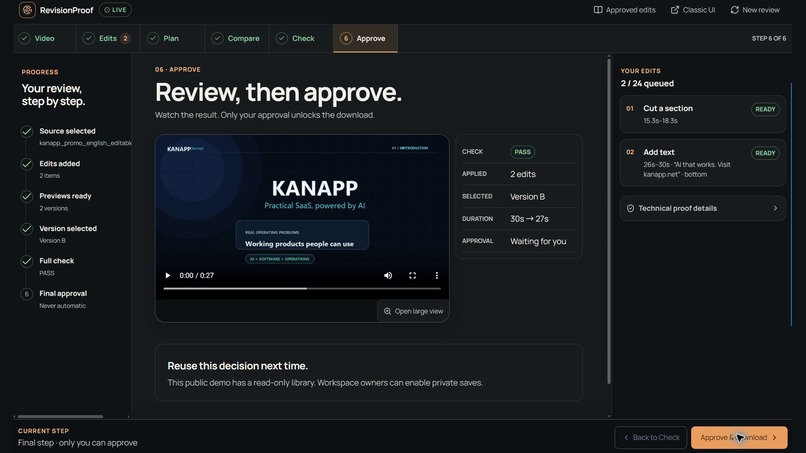The width and height of the screenshot is (806, 453).
Task: Click READY badge on Add text
Action: point(765,153)
